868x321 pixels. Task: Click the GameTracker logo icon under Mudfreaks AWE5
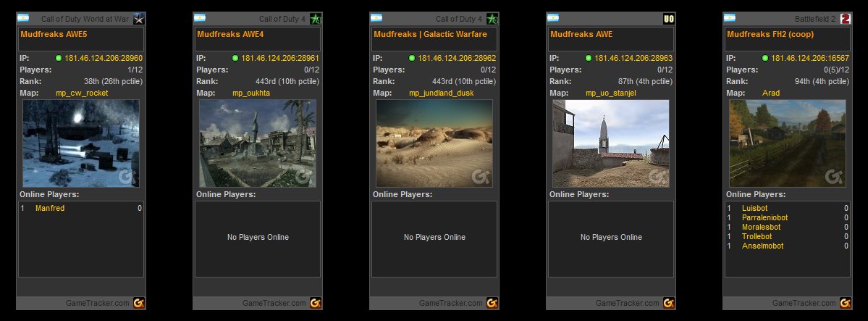(139, 303)
